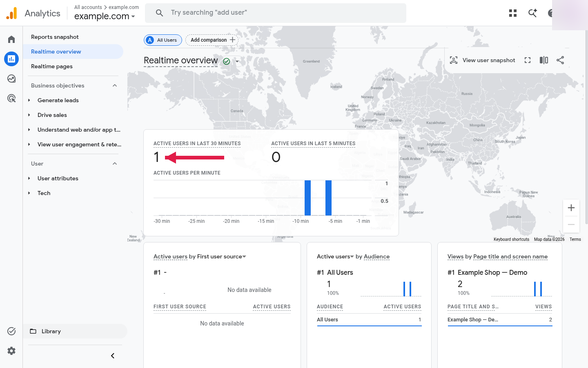This screenshot has width=588, height=368.
Task: Click the All Users 'A' badge
Action: click(150, 40)
